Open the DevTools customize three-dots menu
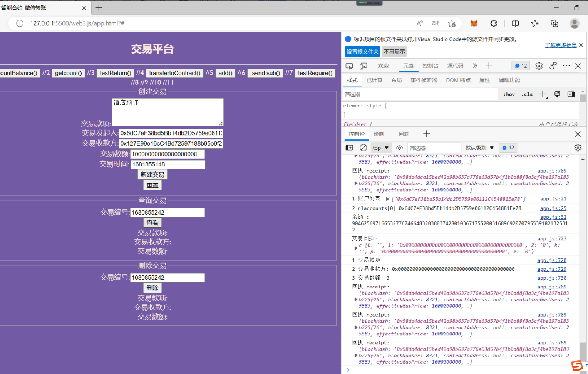This screenshot has height=374, width=588. coord(566,66)
